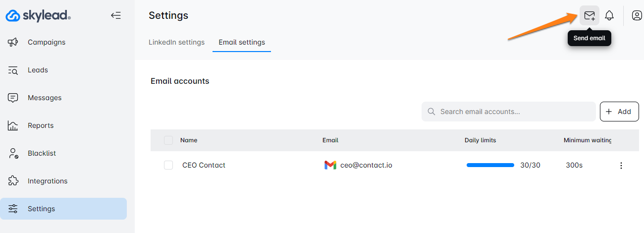Image resolution: width=644 pixels, height=233 pixels.
Task: Click the Skylead logo
Action: tap(38, 16)
